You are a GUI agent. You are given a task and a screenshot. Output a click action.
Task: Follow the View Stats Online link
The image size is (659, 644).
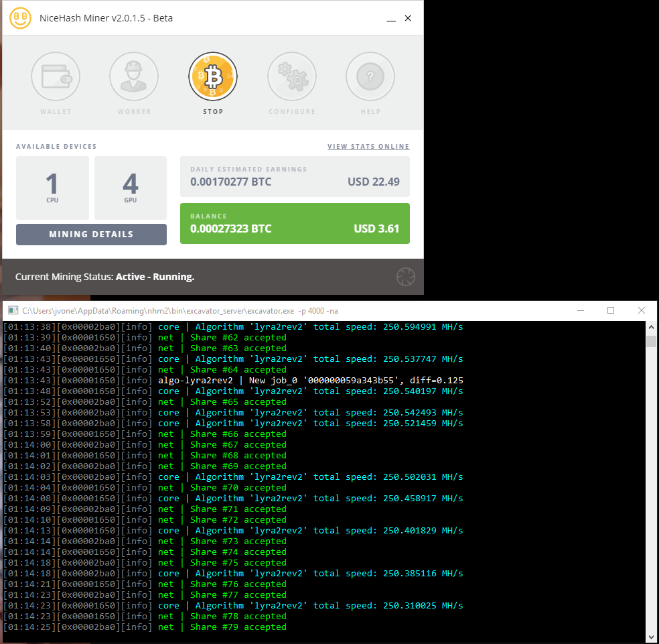[368, 146]
